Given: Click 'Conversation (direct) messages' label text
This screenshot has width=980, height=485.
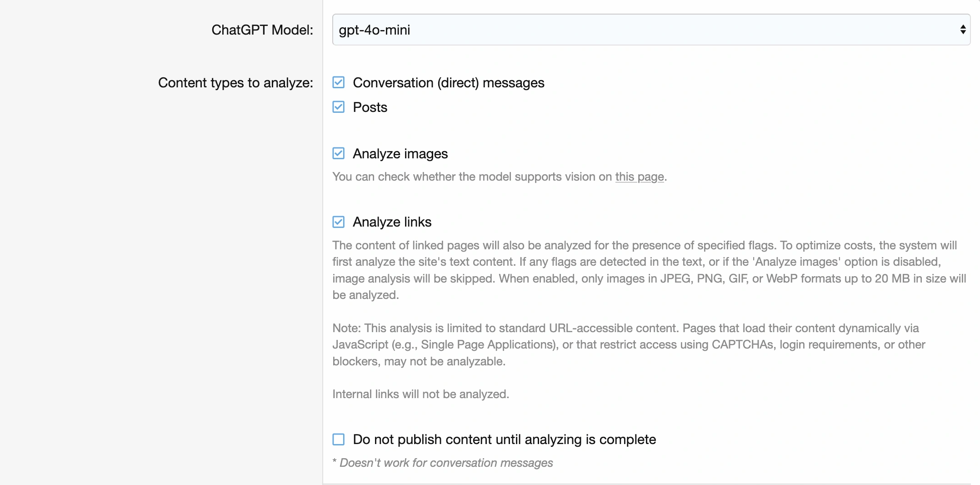Looking at the screenshot, I should (x=448, y=83).
